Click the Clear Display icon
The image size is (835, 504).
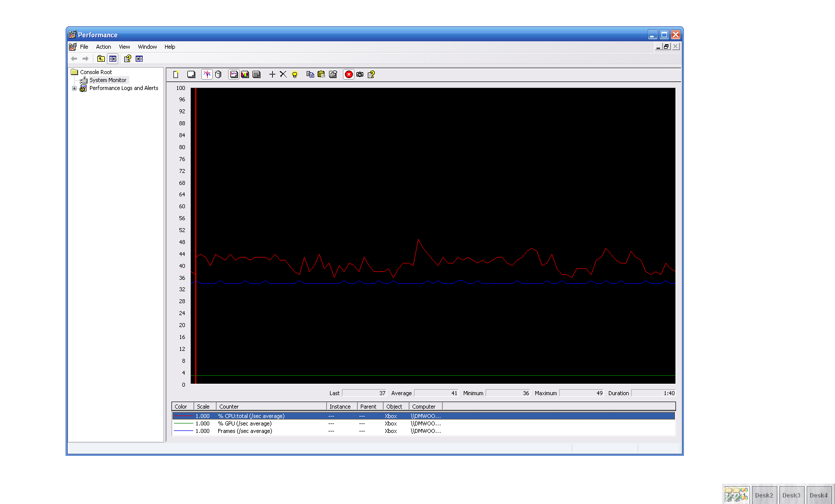(x=191, y=75)
